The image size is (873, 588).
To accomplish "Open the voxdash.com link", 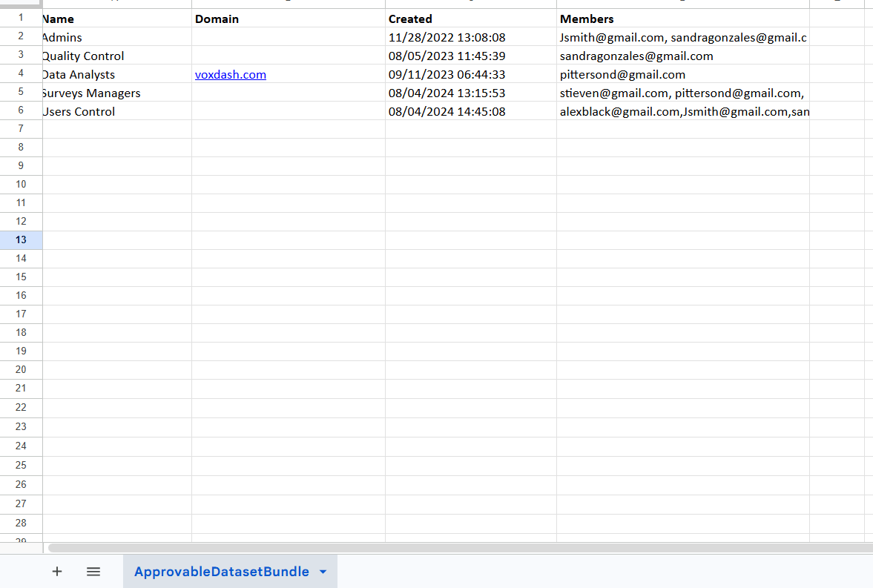I will (231, 75).
